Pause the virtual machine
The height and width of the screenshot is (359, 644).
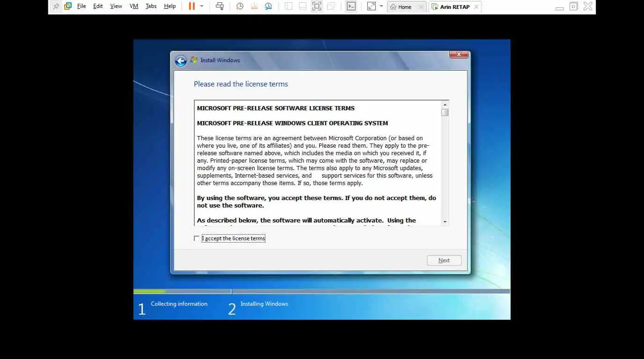(x=192, y=7)
